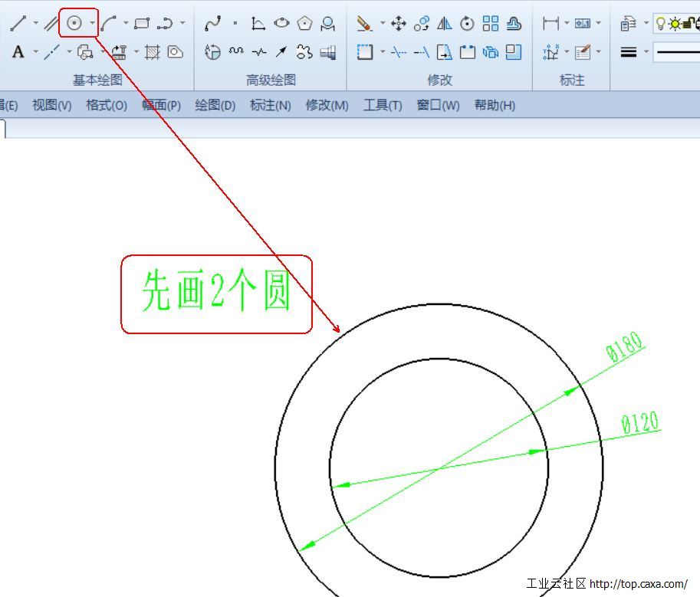The height and width of the screenshot is (597, 700).
Task: Select the Hatch tool
Action: pyautogui.click(x=153, y=52)
